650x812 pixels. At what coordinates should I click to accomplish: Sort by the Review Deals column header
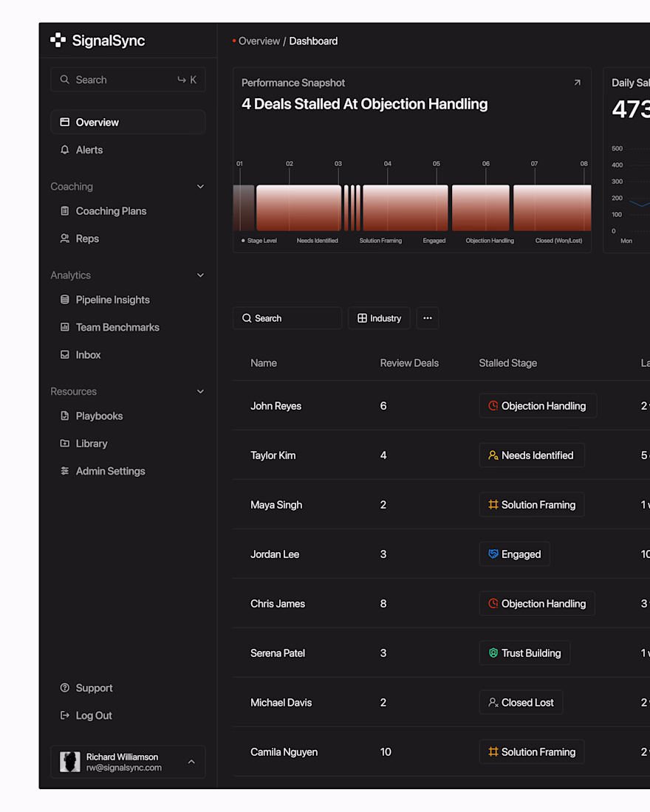coord(409,363)
